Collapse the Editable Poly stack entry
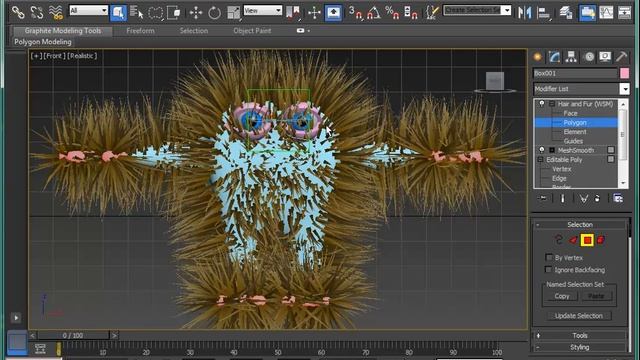Screen dimensions: 640x360 pyautogui.click(x=540, y=160)
